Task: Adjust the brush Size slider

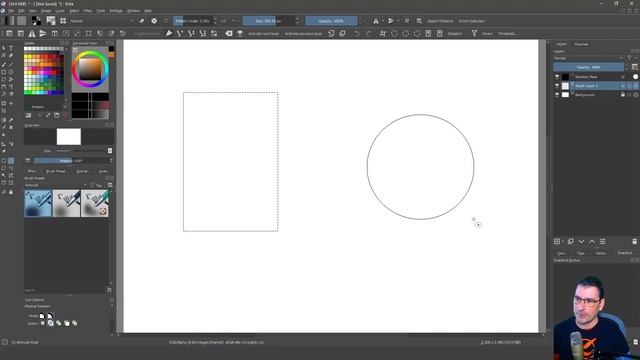Action: pos(269,21)
